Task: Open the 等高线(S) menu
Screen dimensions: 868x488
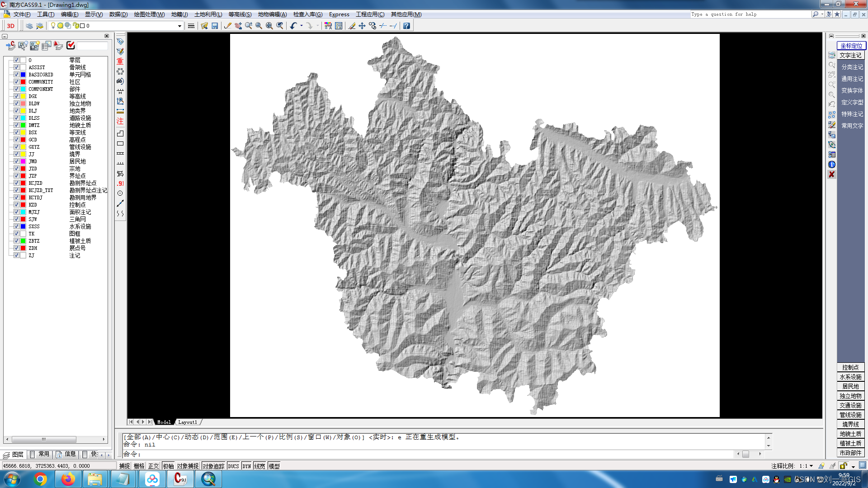Action: (x=240, y=14)
